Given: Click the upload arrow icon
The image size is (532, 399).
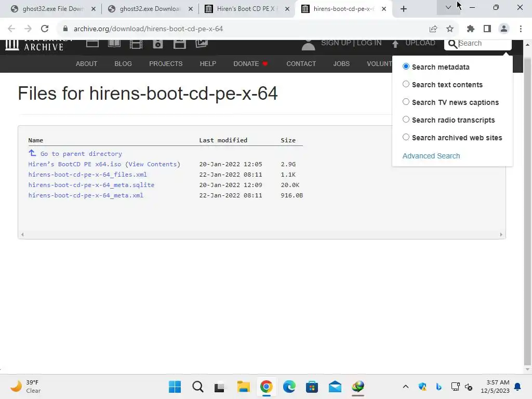Looking at the screenshot, I should (395, 44).
